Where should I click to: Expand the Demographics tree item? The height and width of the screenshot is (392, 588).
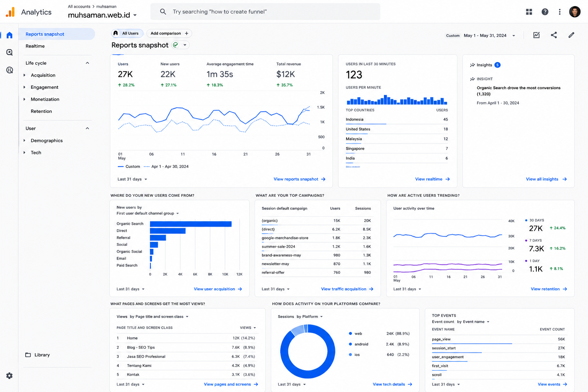click(x=24, y=140)
